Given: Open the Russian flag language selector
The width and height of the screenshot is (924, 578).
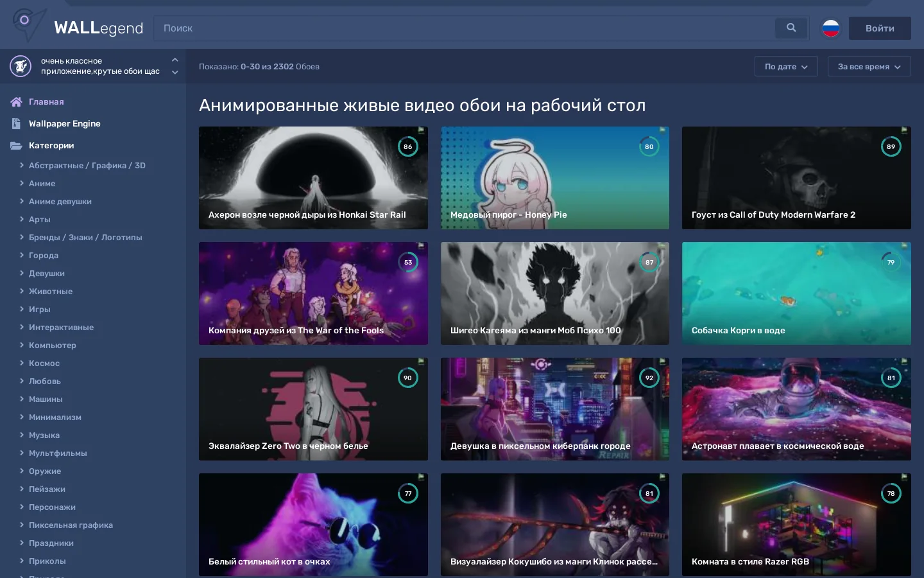Looking at the screenshot, I should tap(831, 28).
